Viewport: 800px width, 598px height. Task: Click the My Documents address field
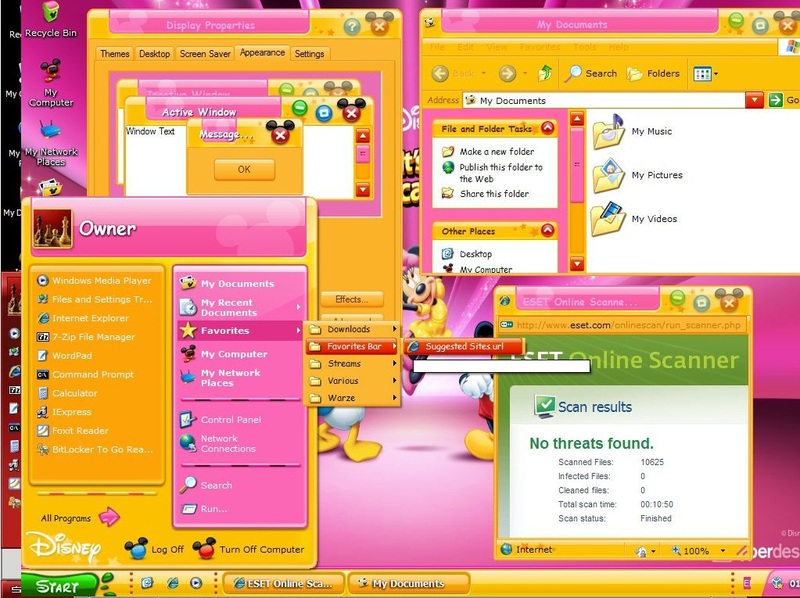coord(604,101)
